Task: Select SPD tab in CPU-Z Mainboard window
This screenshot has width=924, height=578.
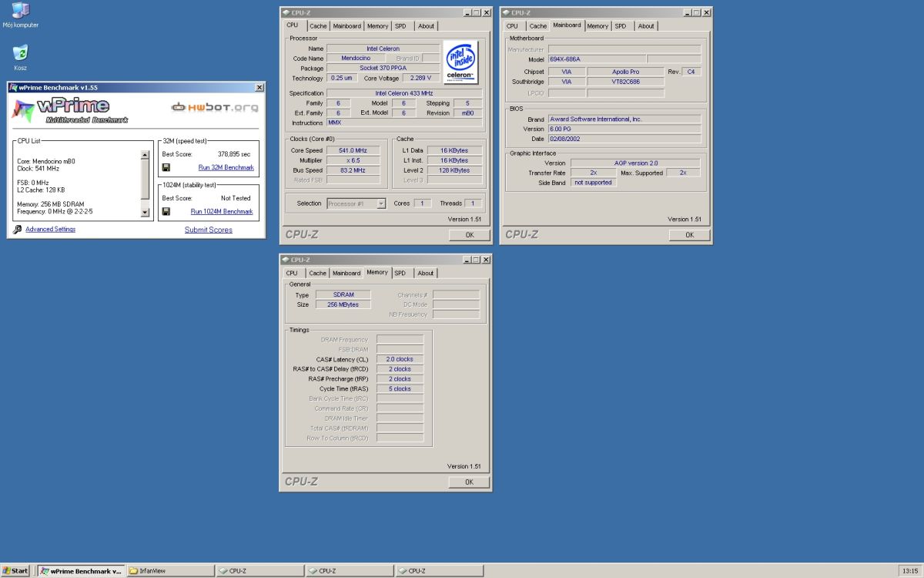Action: point(621,26)
